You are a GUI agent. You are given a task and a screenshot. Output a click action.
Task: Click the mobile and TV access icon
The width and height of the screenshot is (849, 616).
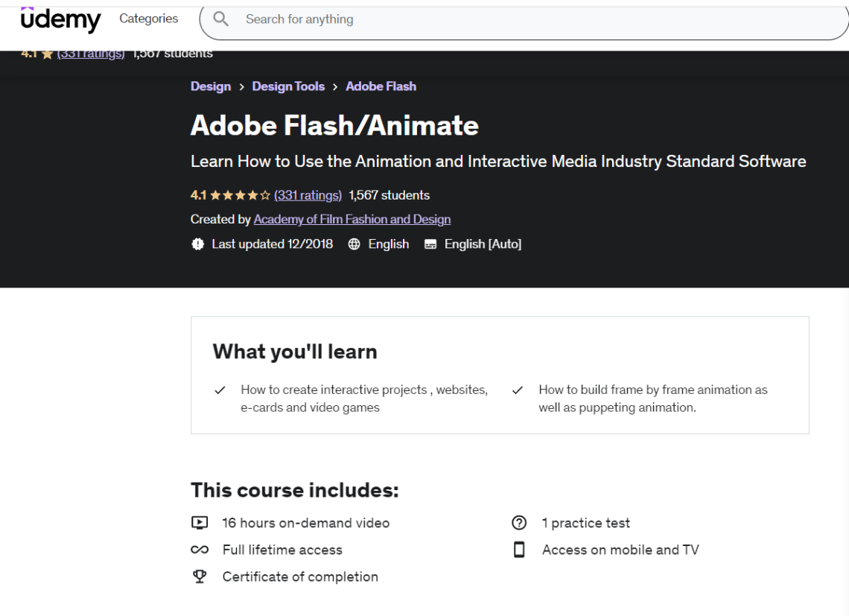pos(519,549)
